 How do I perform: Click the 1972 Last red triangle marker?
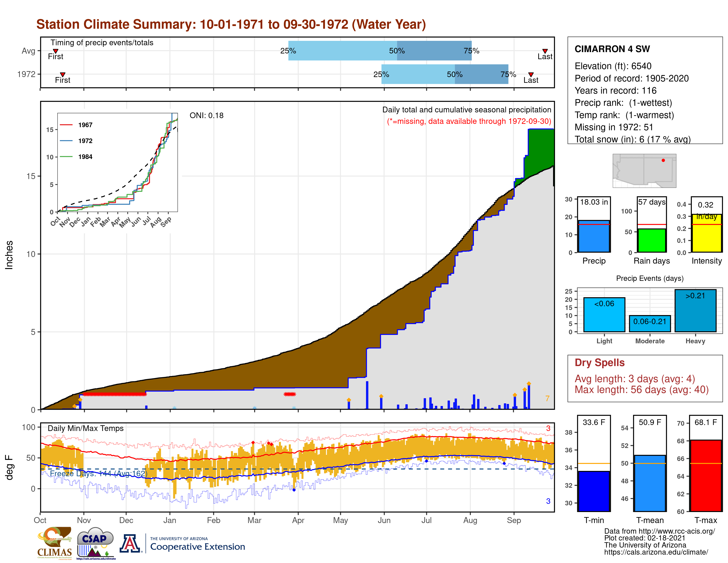click(x=531, y=74)
